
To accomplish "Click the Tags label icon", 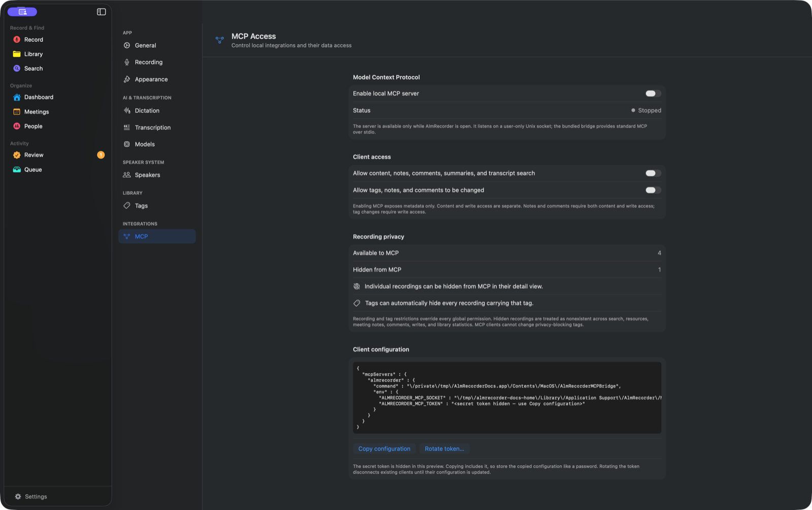I will pyautogui.click(x=127, y=205).
